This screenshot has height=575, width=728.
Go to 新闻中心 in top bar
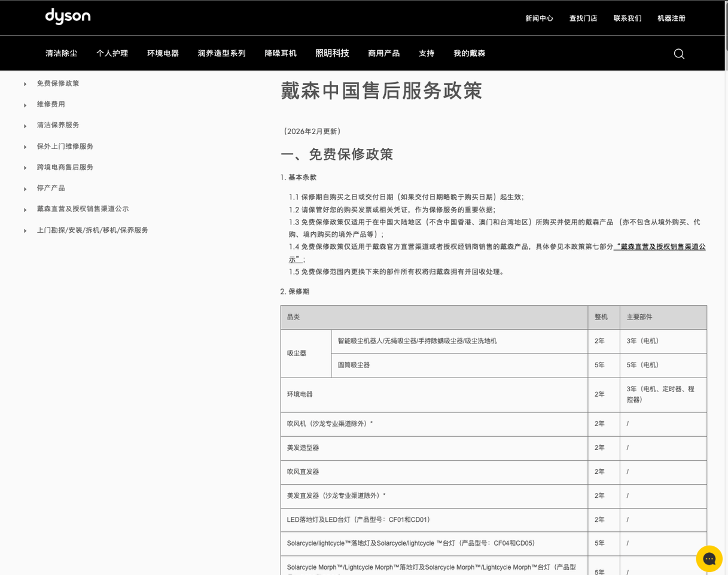539,19
